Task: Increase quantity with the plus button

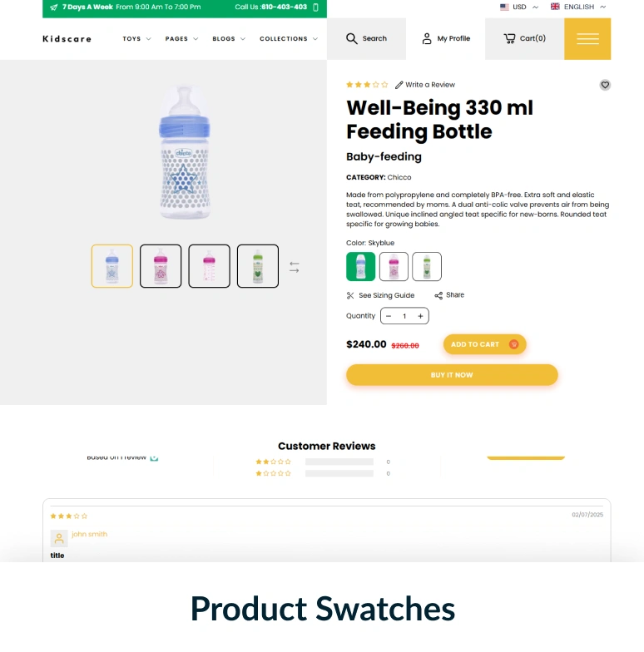Action: [x=420, y=316]
